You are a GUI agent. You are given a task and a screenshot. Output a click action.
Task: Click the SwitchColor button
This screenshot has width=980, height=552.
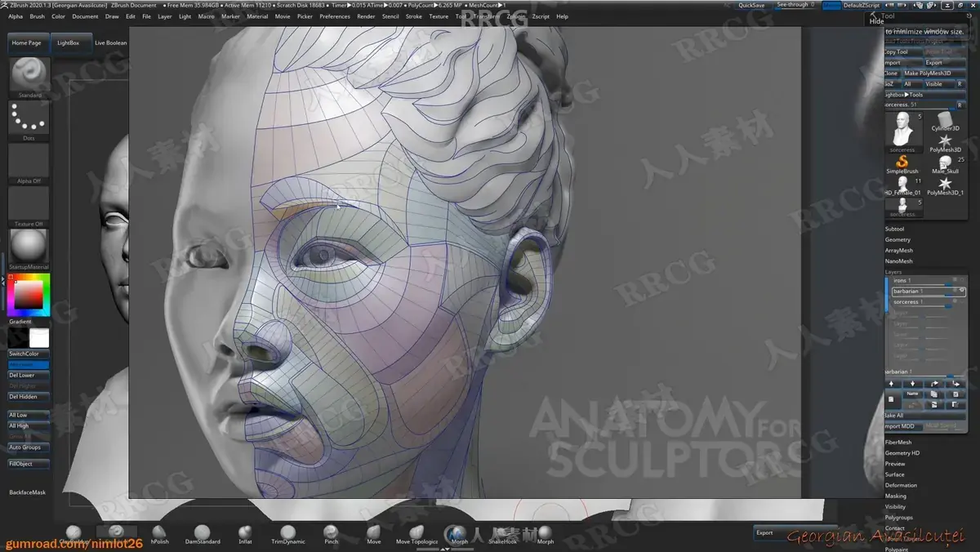(29, 354)
